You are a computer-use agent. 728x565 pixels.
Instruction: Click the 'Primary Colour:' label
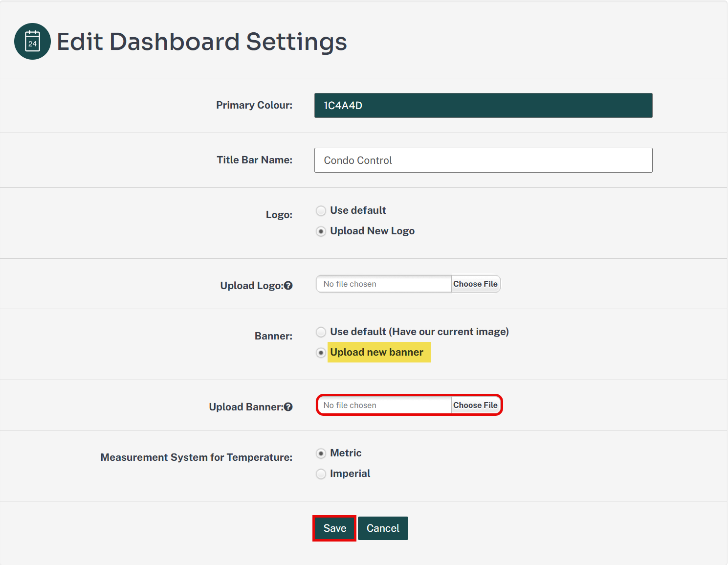pyautogui.click(x=254, y=105)
